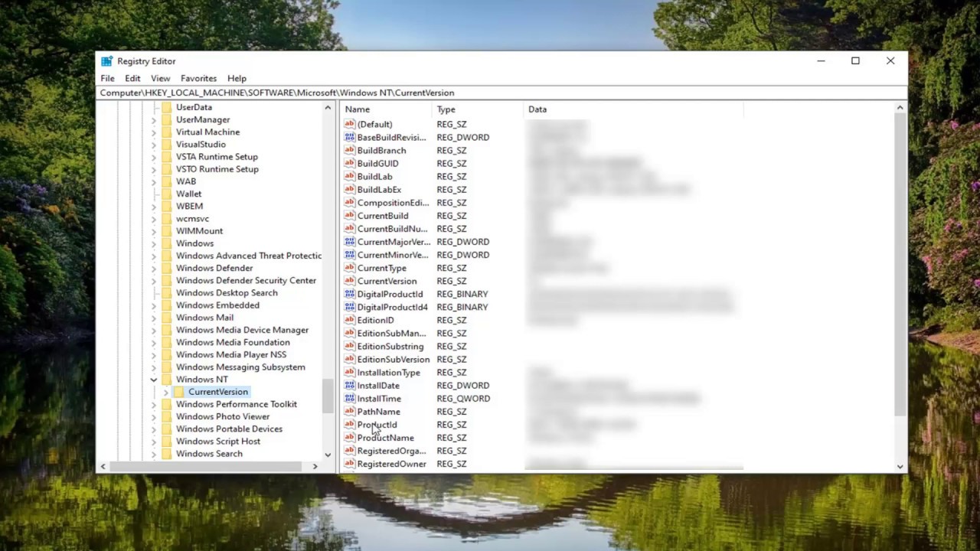980x551 pixels.
Task: Select Windows Desktop Search key
Action: [x=227, y=292]
